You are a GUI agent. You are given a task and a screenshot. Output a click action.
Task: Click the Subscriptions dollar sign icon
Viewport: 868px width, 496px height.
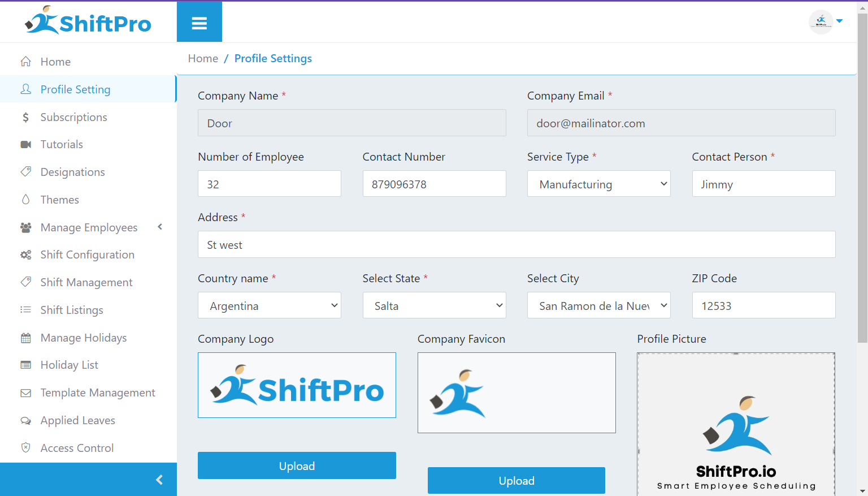click(26, 117)
